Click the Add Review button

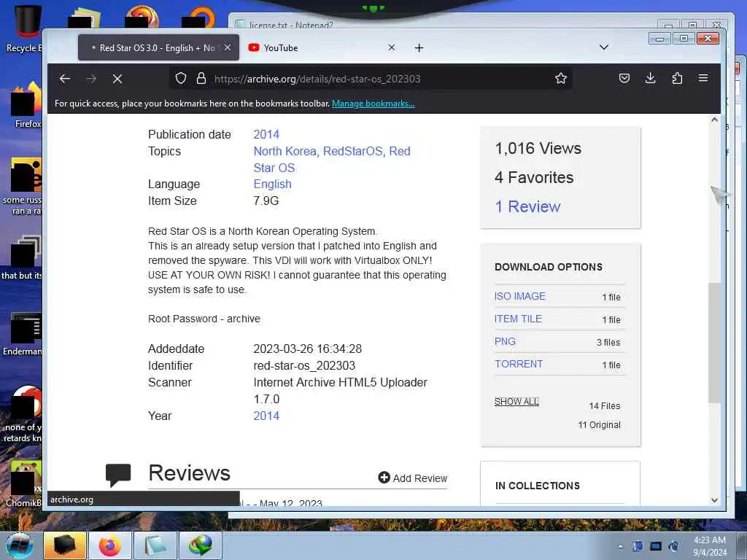click(x=413, y=478)
